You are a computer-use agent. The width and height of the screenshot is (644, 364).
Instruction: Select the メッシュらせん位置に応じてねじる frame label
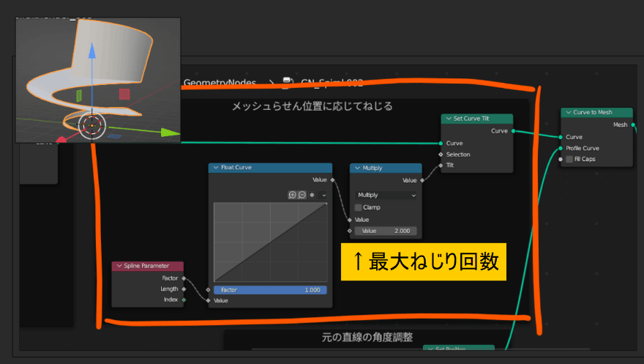(312, 106)
